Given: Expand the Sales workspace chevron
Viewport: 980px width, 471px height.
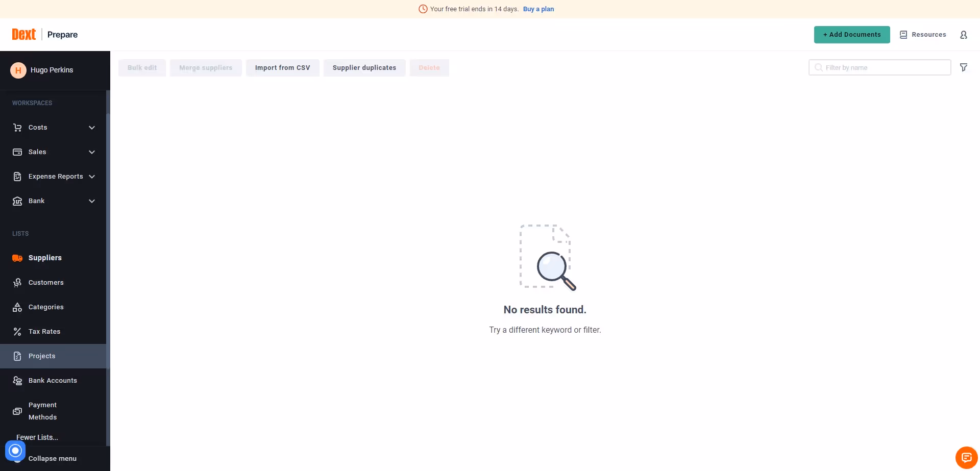Looking at the screenshot, I should (92, 152).
